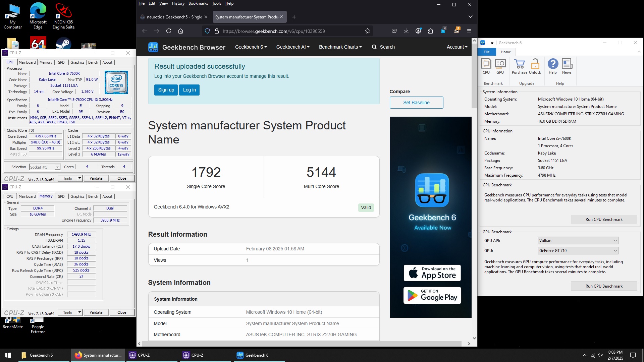644x362 pixels.
Task: Open GPU API Vulkan dropdown
Action: [x=578, y=240]
